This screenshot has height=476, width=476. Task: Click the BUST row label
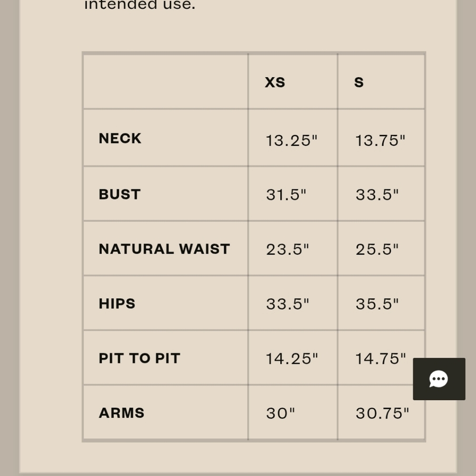point(119,194)
